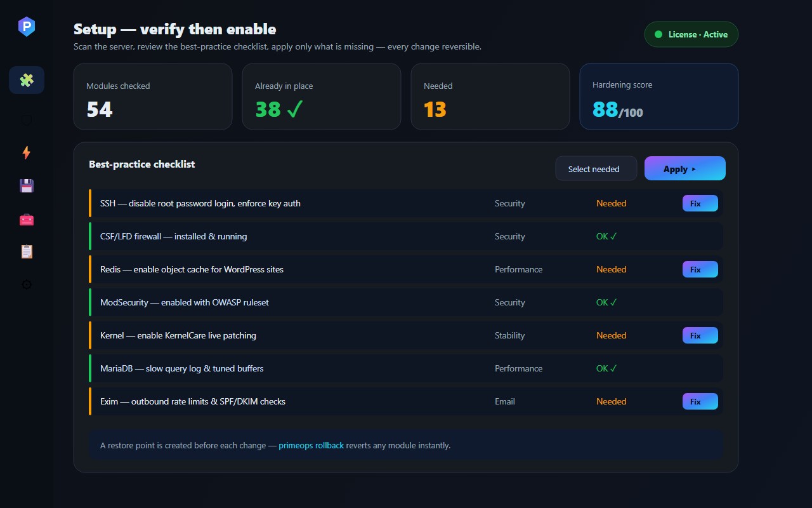Screen dimensions: 812x508
Task: Click the OK status for CSF/LFD firewall
Action: tap(606, 236)
